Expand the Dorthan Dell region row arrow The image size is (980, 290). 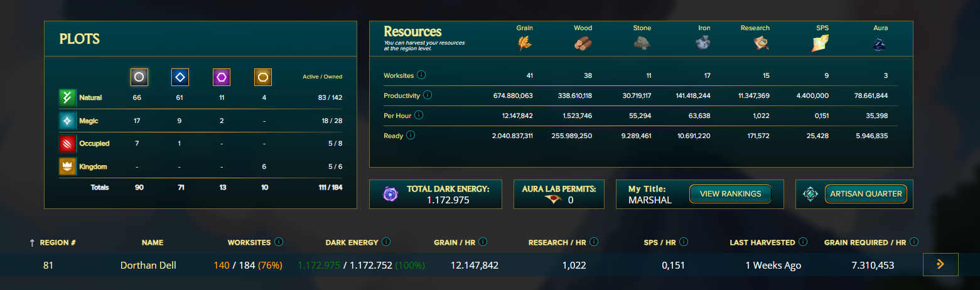click(x=940, y=265)
